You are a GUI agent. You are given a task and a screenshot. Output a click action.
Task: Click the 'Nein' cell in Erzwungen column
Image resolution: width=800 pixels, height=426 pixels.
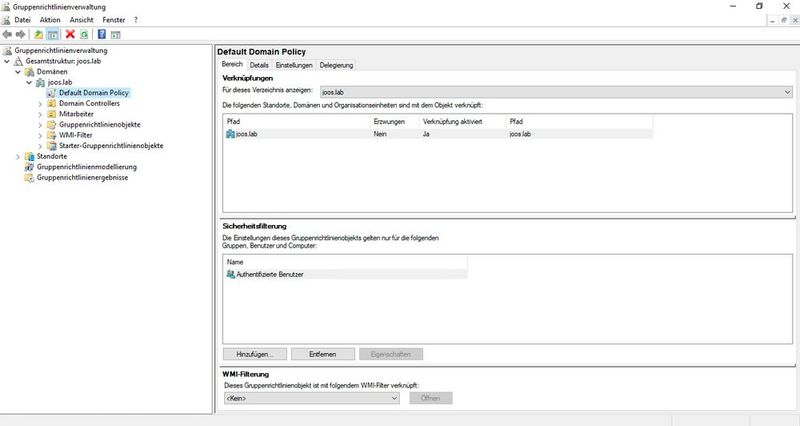pos(380,134)
